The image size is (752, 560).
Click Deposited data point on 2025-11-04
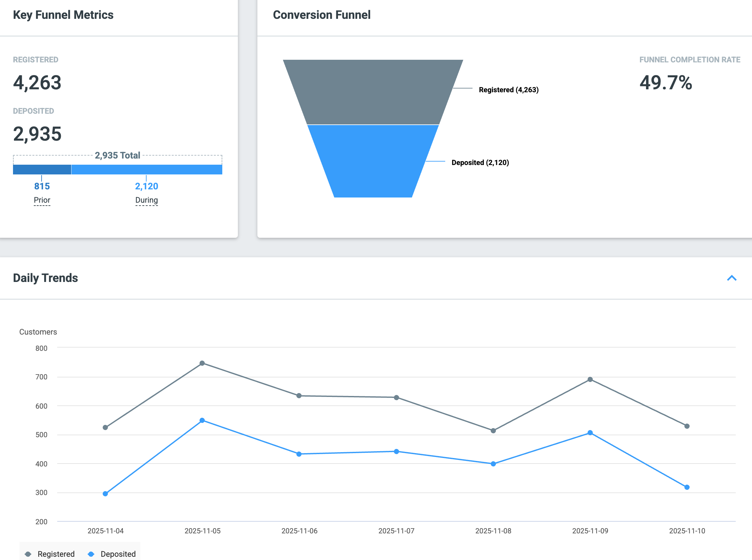pyautogui.click(x=105, y=493)
